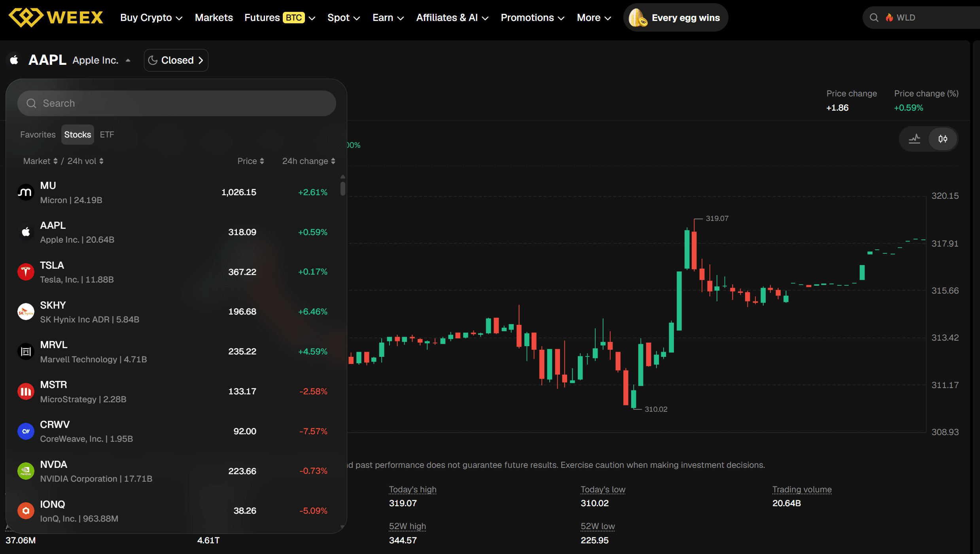Click the 52W high label
Viewport: 980px width, 554px height.
(x=407, y=526)
